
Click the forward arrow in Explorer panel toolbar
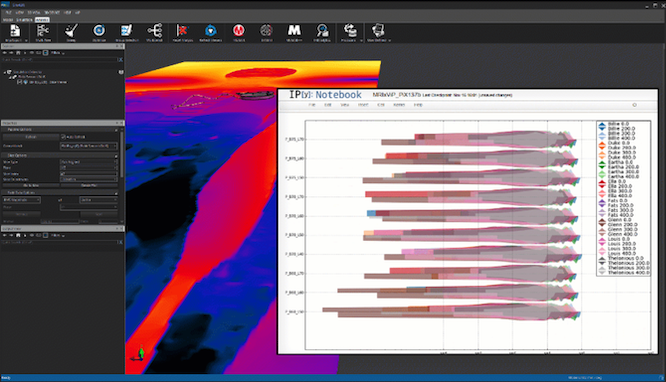pyautogui.click(x=11, y=53)
